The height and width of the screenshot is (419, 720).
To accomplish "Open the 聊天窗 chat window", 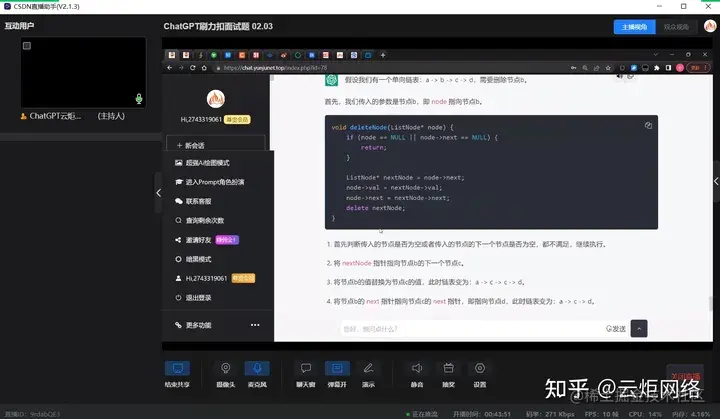I will [306, 374].
